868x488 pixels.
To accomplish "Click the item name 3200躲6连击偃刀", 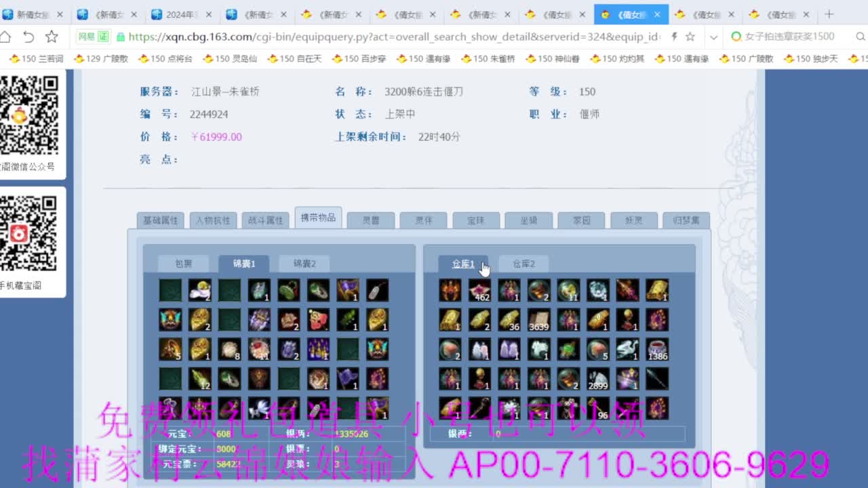I will click(424, 91).
